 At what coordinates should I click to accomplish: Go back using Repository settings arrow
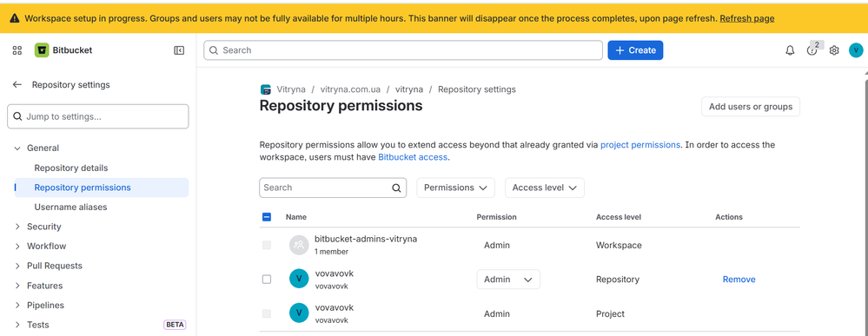(x=17, y=85)
